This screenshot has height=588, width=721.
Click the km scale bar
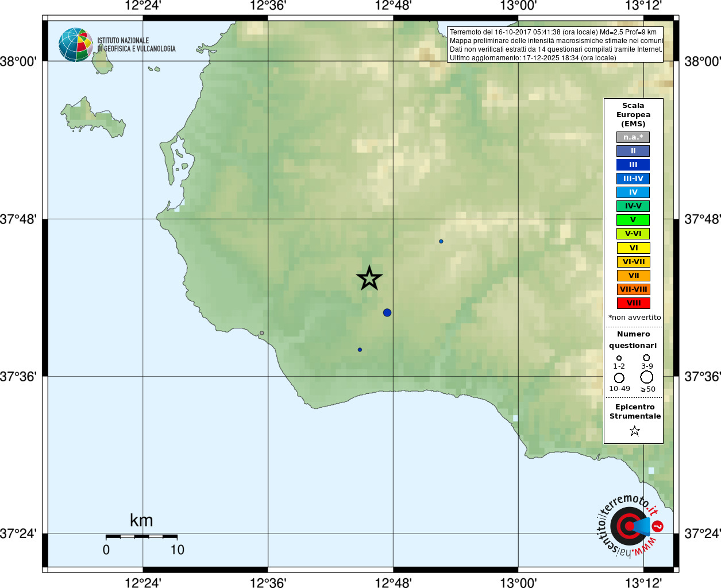pyautogui.click(x=141, y=536)
